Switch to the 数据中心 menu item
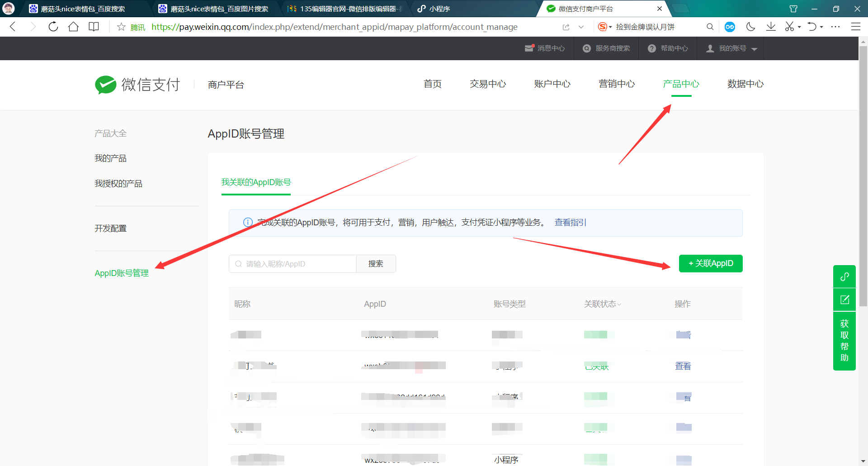This screenshot has width=868, height=466. (x=745, y=84)
